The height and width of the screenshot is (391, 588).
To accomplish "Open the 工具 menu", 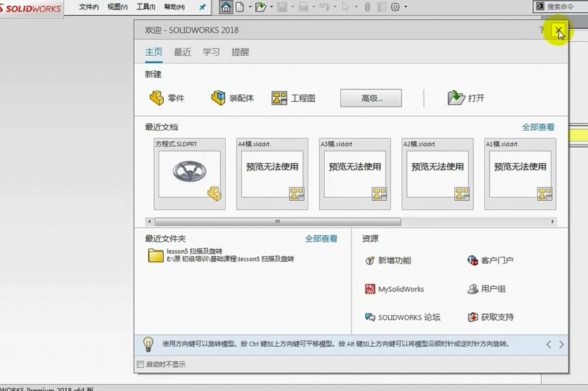I will click(146, 7).
